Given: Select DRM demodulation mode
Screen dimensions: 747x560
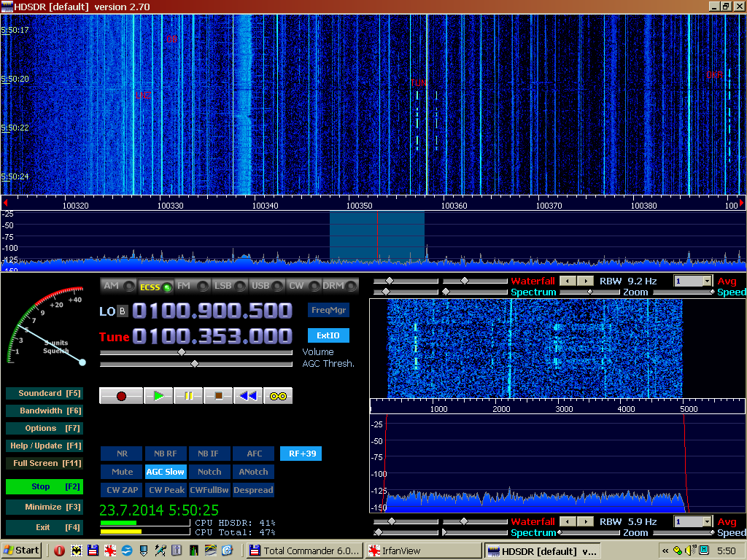Looking at the screenshot, I should point(340,286).
